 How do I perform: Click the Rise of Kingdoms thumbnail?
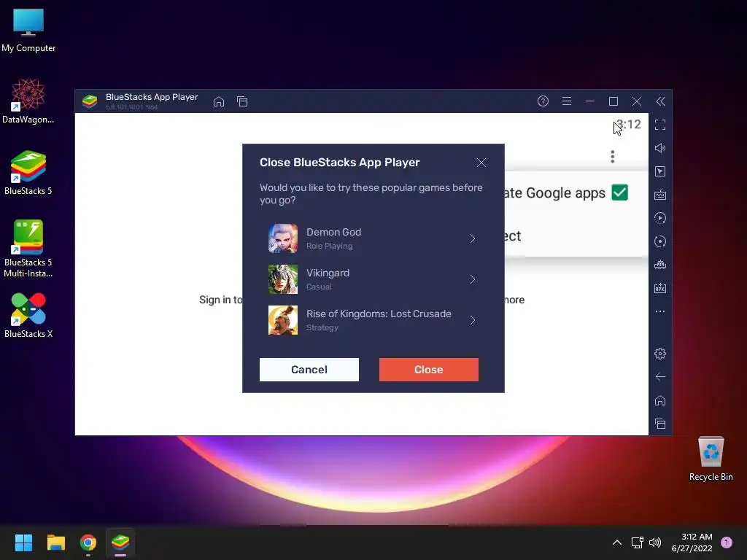tap(283, 321)
